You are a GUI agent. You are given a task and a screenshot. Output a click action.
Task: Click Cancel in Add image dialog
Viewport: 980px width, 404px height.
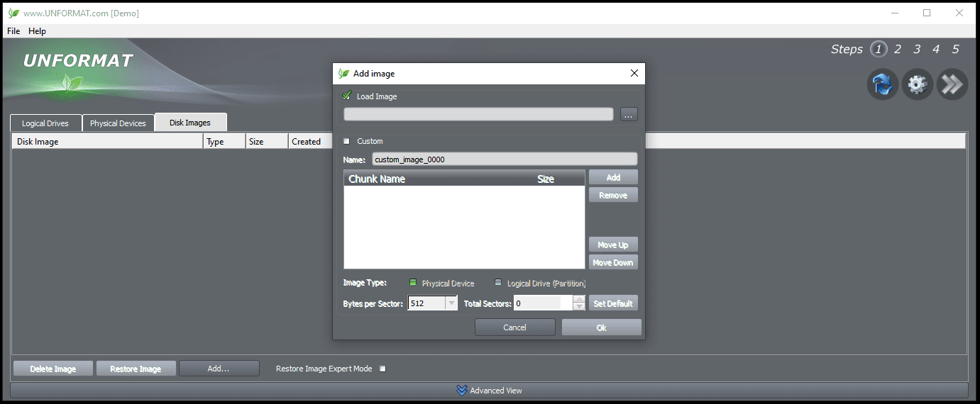click(x=515, y=327)
